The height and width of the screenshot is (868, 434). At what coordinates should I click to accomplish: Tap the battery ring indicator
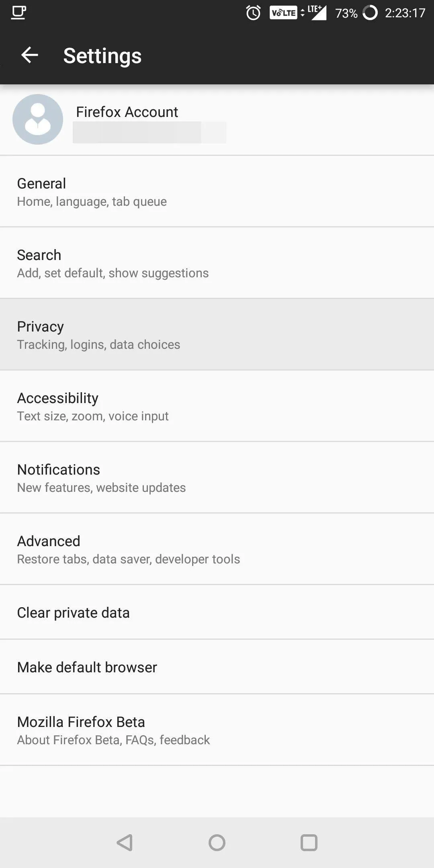click(370, 13)
